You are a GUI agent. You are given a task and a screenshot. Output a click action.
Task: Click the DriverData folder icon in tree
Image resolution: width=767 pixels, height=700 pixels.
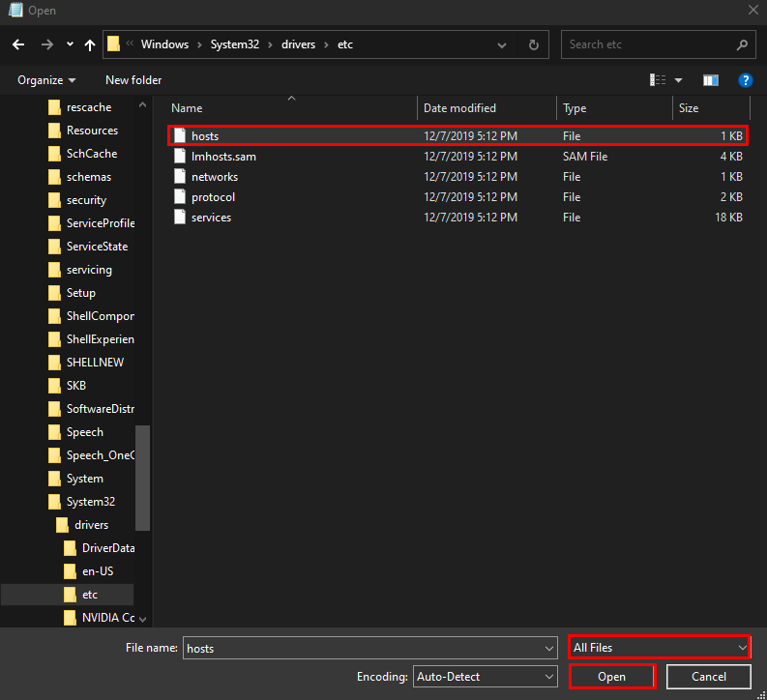(x=71, y=548)
